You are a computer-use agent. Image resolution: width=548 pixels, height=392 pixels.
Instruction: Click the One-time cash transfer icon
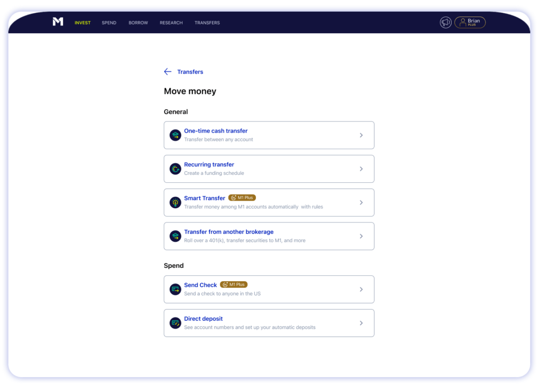tap(175, 135)
